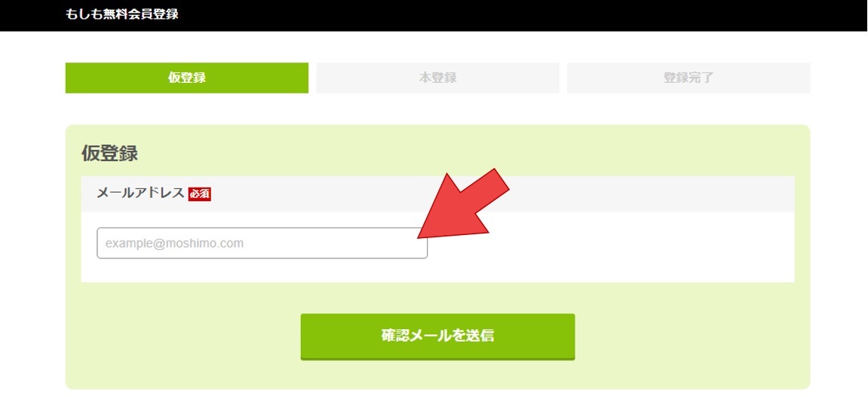868x397 pixels.
Task: Click the 仮登録 section heading
Action: pos(109,153)
